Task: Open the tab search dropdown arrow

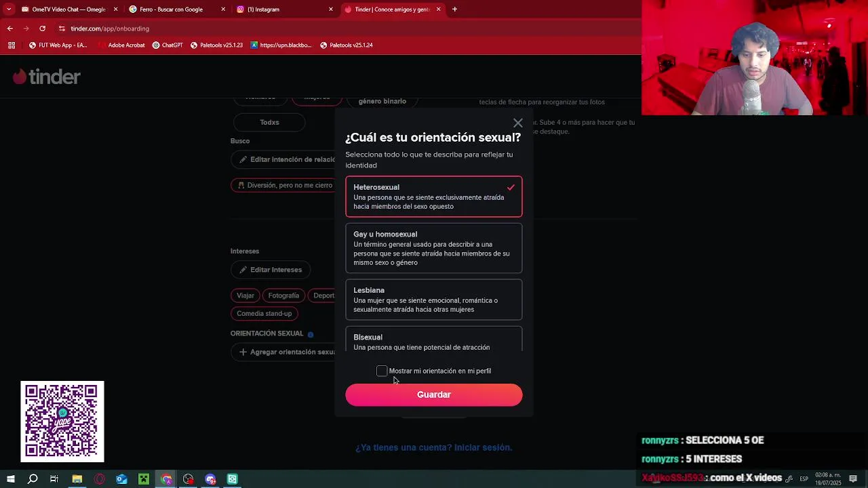Action: click(8, 9)
